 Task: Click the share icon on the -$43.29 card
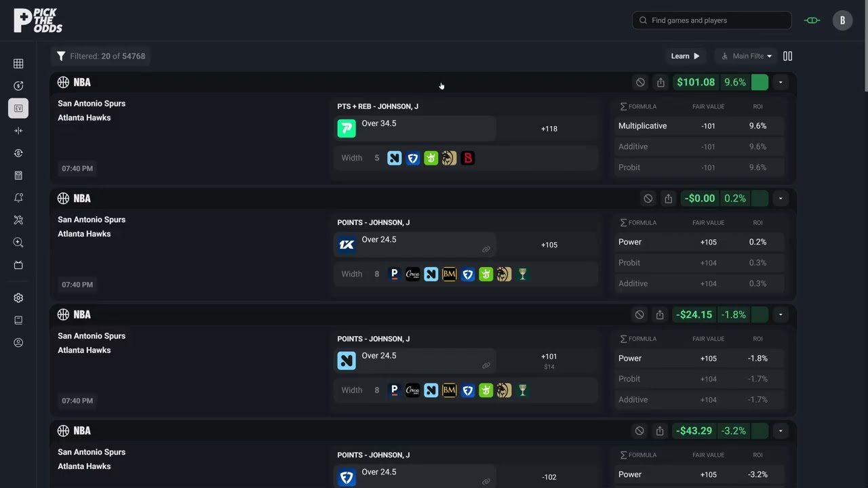[x=660, y=431]
